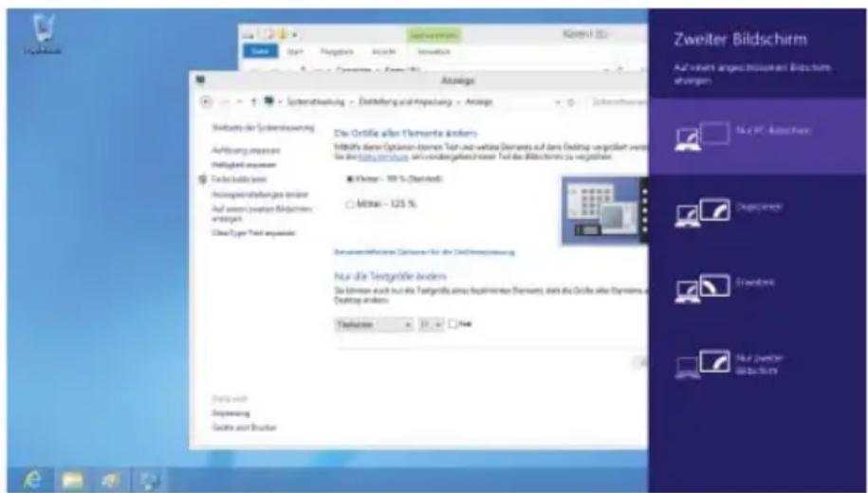Open 'Anpassung' under Siehe auch

pos(231,413)
